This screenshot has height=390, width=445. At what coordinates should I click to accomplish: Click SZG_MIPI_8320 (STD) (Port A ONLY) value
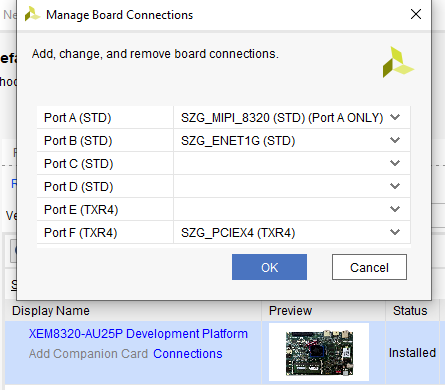(x=282, y=118)
